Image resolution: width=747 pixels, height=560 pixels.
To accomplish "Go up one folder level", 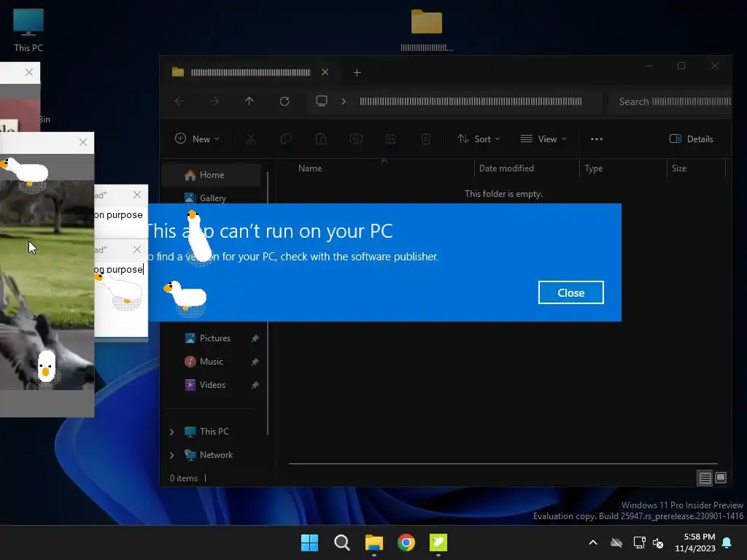I will (x=249, y=101).
